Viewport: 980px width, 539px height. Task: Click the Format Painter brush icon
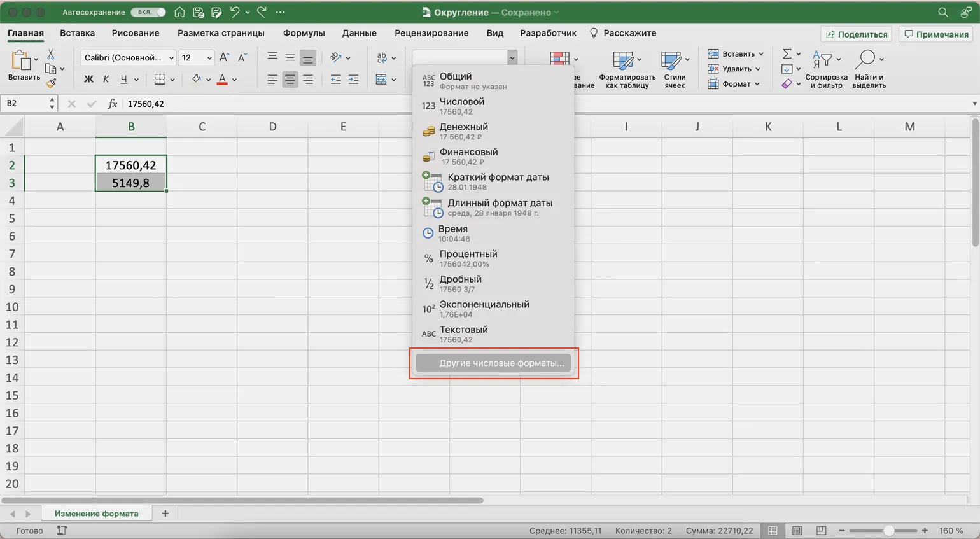pos(52,83)
